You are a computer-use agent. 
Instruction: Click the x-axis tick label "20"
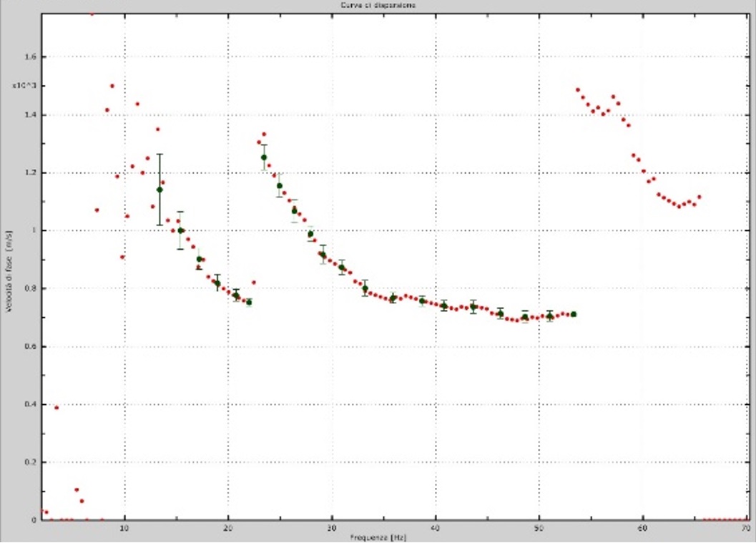[x=228, y=527]
